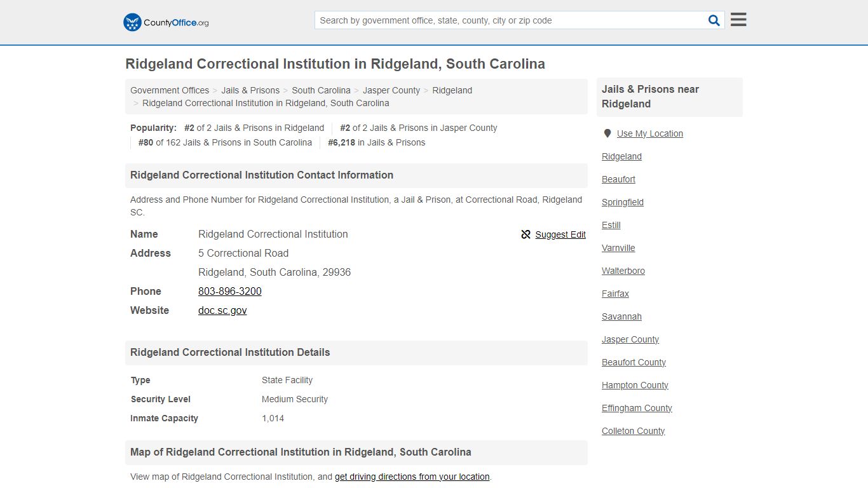
Task: Click the Suggest Edit pencil icon
Action: coord(526,234)
